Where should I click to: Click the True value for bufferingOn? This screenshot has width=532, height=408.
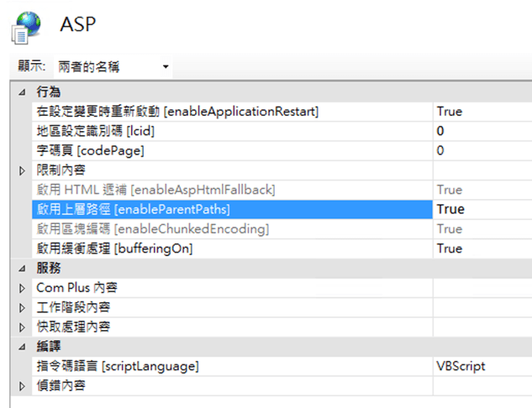coord(450,248)
